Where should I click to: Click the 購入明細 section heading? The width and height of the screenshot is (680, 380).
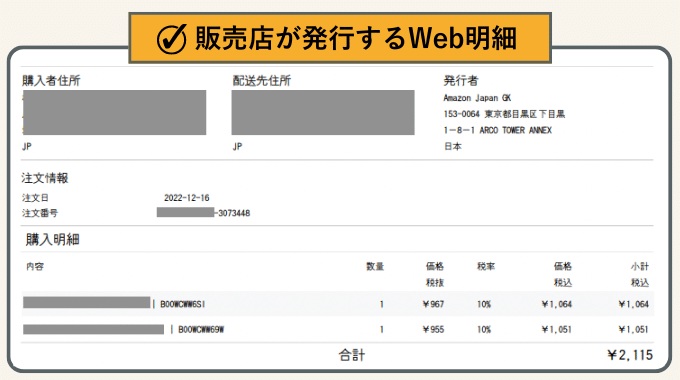52,239
